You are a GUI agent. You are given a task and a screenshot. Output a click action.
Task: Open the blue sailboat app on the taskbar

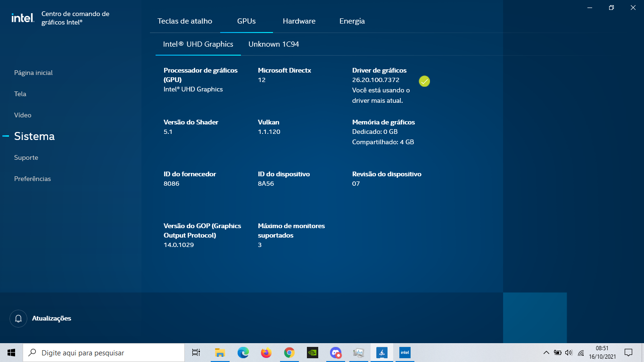click(382, 353)
